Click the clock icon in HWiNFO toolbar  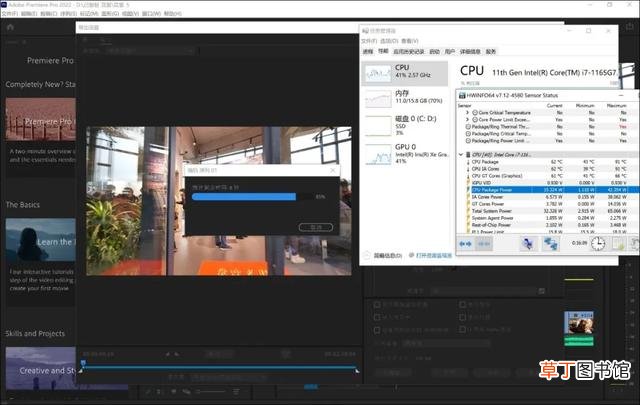598,244
